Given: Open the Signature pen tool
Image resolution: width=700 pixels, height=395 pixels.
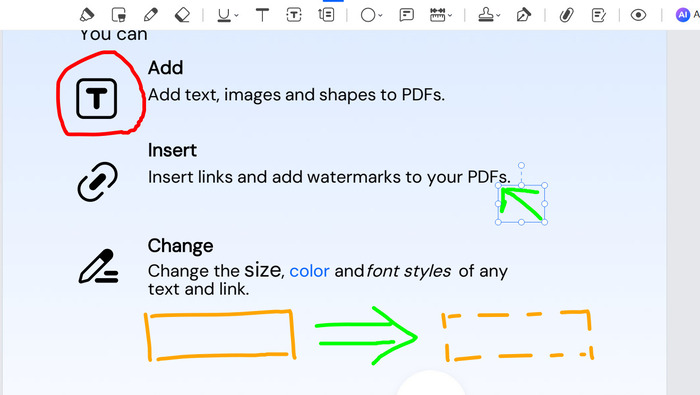Looking at the screenshot, I should tap(523, 15).
